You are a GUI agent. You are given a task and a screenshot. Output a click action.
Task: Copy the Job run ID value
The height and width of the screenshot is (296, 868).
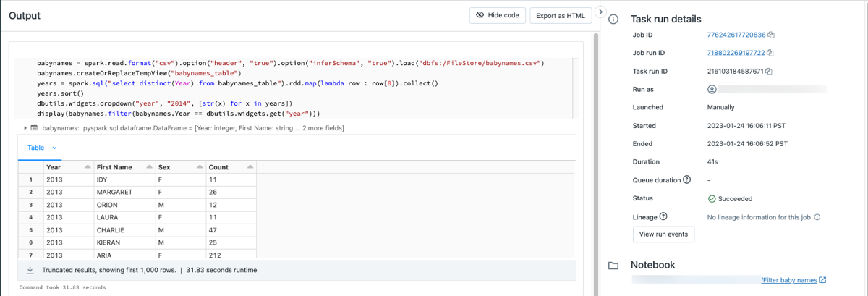(770, 53)
